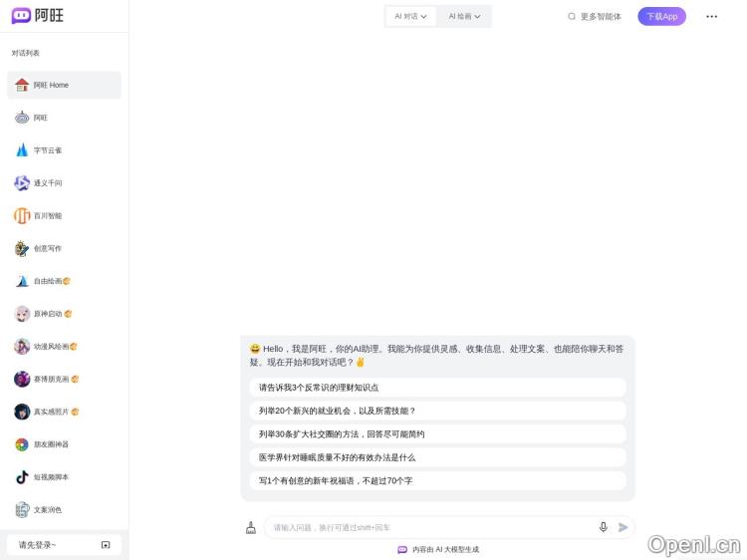Select the 通义千问 model chat
Viewport: 747px width, 560px height.
click(64, 183)
